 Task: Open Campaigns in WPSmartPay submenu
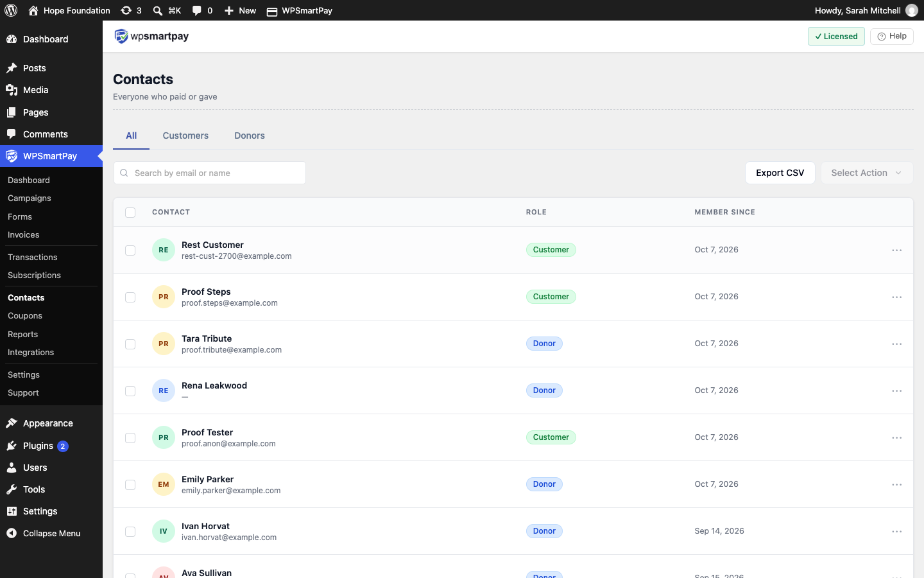pyautogui.click(x=30, y=198)
